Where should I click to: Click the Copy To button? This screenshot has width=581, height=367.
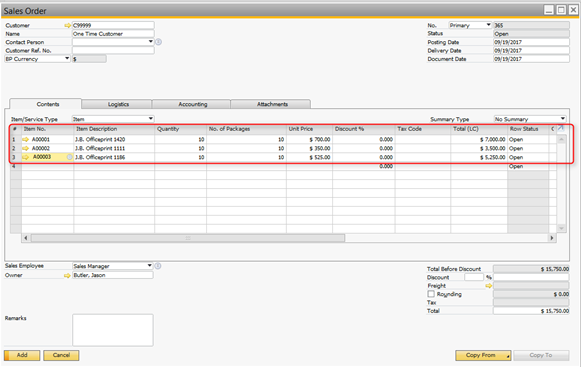coord(541,355)
